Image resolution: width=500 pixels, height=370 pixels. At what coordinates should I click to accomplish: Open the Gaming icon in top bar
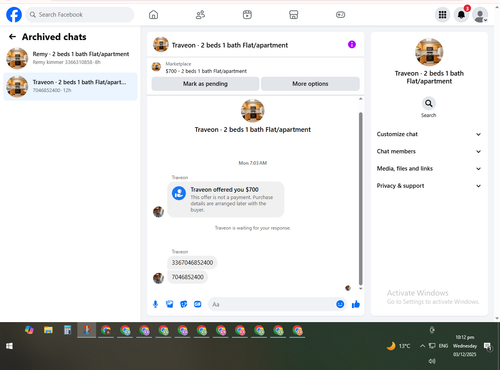pos(340,15)
